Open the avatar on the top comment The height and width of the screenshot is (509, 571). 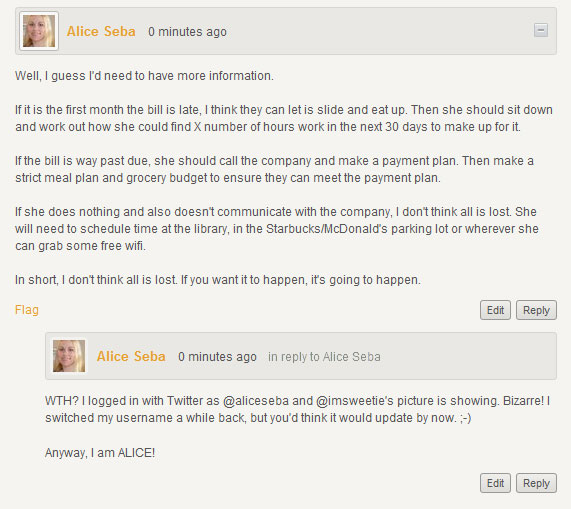tap(39, 31)
